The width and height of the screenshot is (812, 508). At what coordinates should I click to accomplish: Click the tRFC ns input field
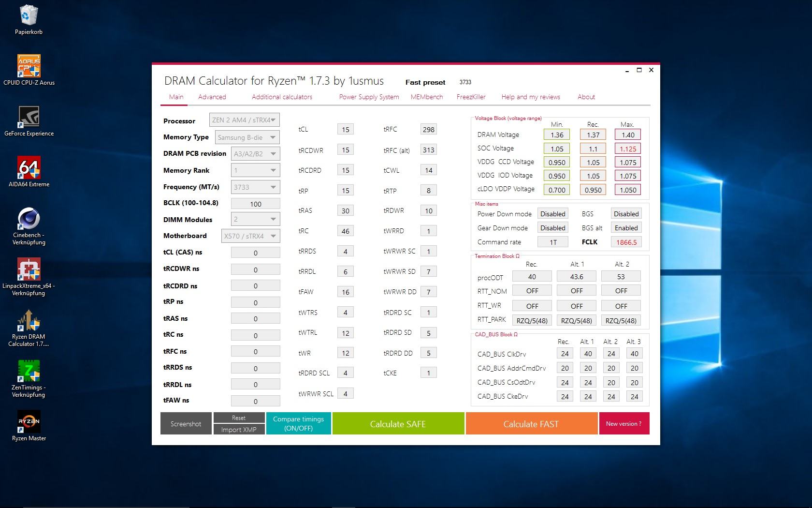[256, 352]
